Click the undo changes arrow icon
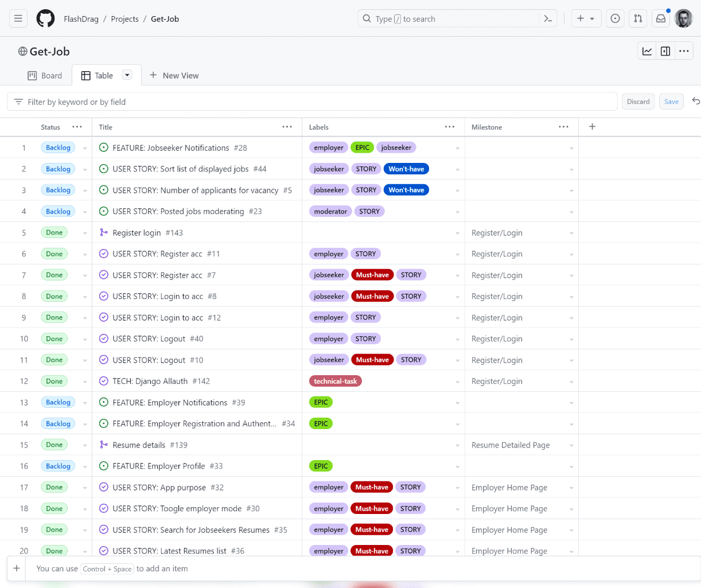701x588 pixels. click(x=696, y=101)
